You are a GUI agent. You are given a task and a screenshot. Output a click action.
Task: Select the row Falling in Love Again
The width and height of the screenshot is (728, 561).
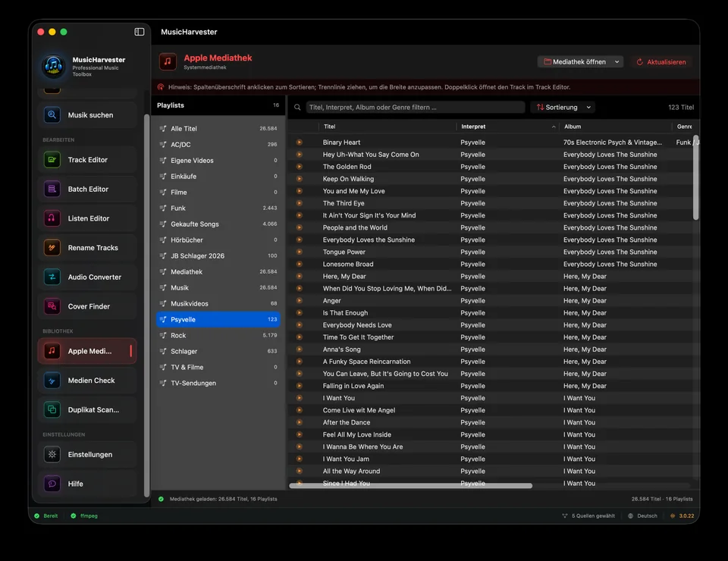(x=490, y=386)
